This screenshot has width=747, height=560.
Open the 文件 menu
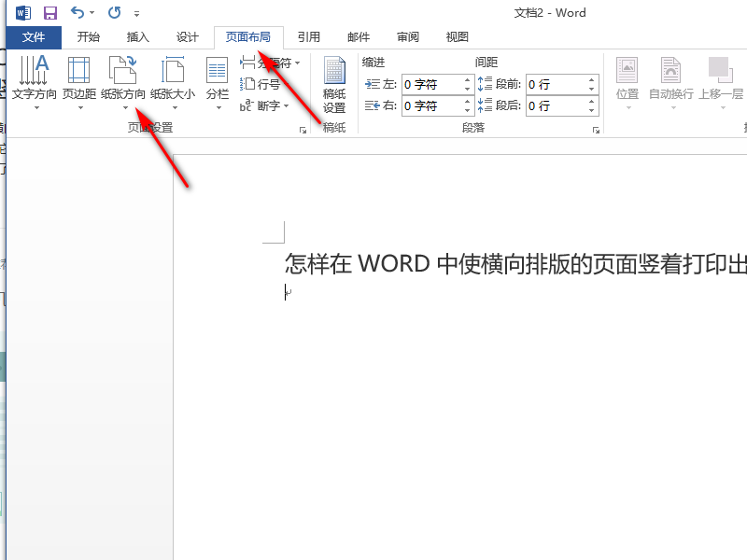34,36
